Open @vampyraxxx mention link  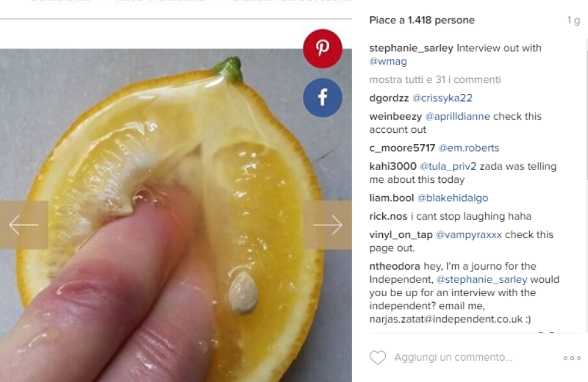tap(469, 234)
